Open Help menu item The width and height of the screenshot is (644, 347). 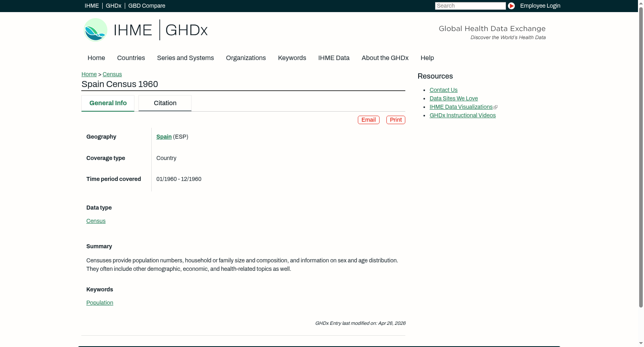[x=427, y=58]
